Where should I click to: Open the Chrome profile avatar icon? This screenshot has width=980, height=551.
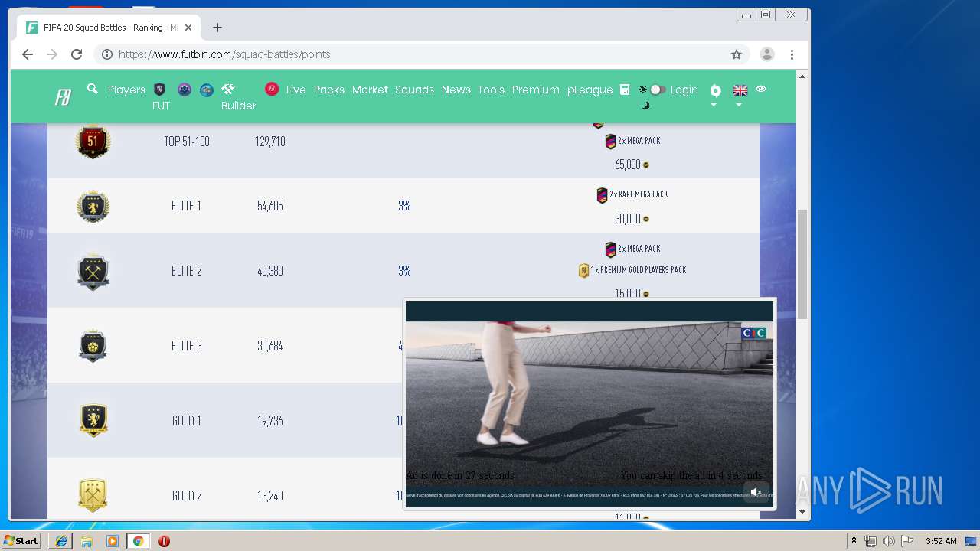[x=766, y=54]
